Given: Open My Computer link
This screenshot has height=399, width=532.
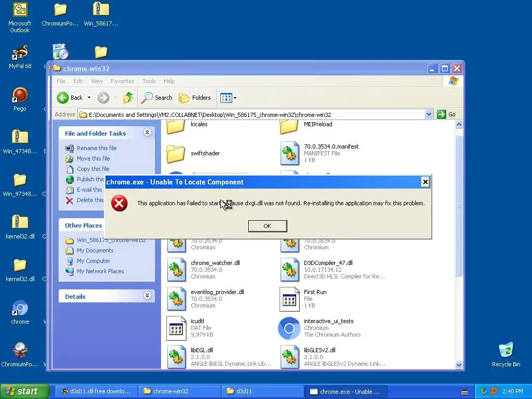Looking at the screenshot, I should [x=94, y=261].
